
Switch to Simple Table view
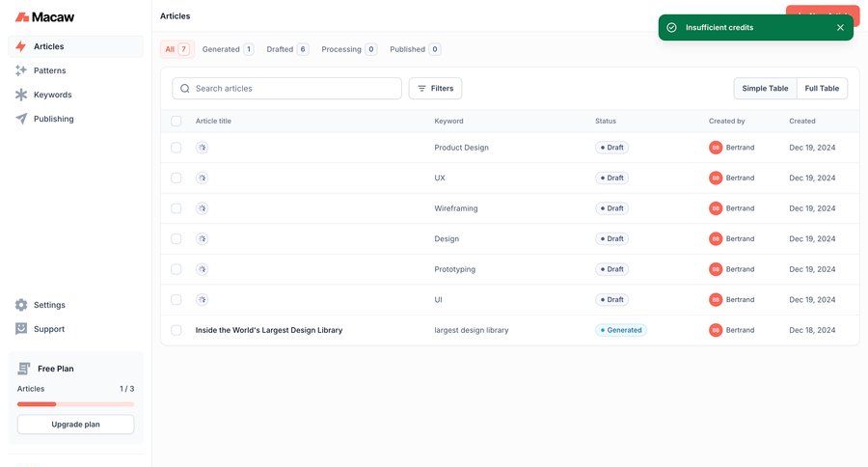tap(765, 89)
